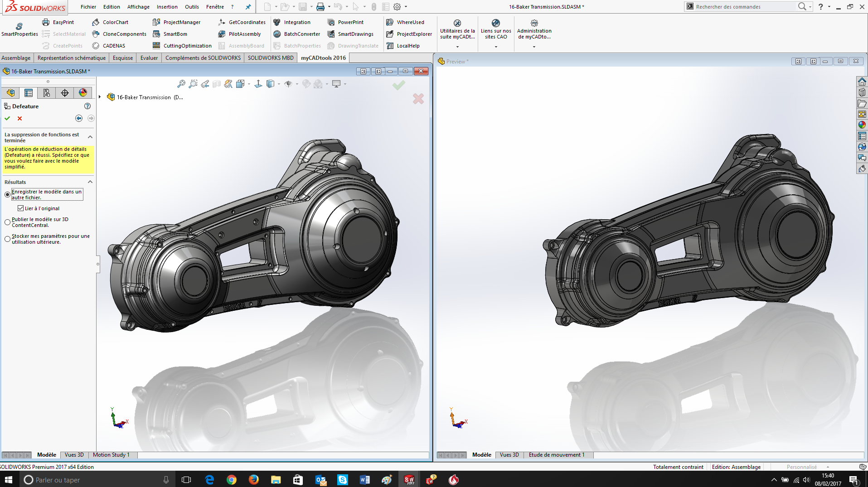
Task: Open the view orientation dropdown arrow
Action: pyautogui.click(x=249, y=84)
